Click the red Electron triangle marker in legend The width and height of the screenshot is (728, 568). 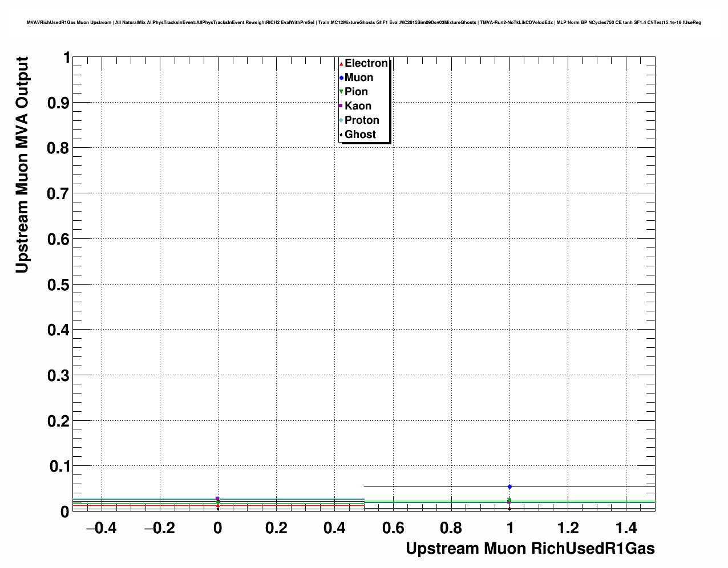point(341,64)
